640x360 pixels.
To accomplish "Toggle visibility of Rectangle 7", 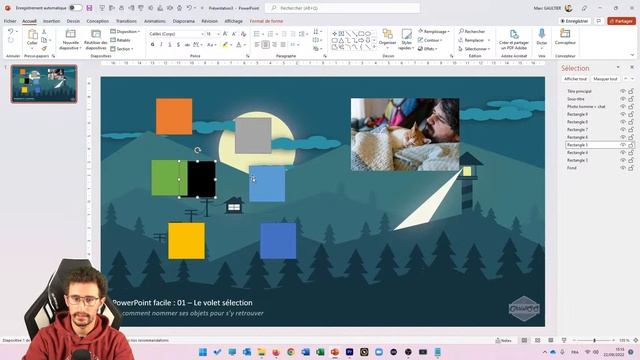I will pyautogui.click(x=622, y=129).
